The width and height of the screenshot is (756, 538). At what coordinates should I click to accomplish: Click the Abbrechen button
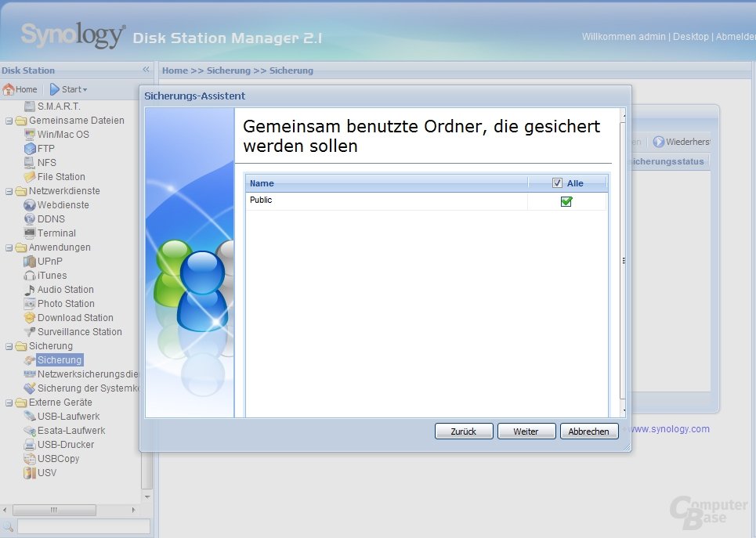589,431
